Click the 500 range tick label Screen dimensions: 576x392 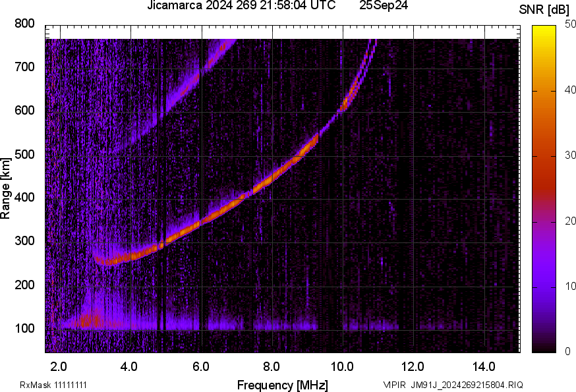24,154
